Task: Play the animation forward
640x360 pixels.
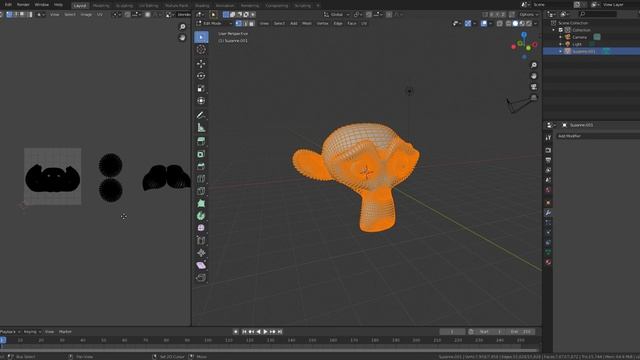Action: click(x=265, y=332)
